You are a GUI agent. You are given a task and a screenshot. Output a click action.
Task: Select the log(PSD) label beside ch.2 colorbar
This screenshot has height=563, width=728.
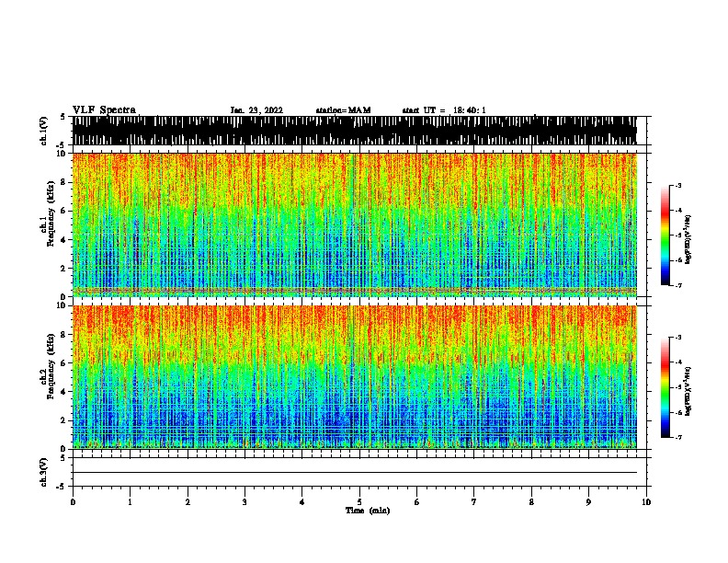[x=688, y=391]
